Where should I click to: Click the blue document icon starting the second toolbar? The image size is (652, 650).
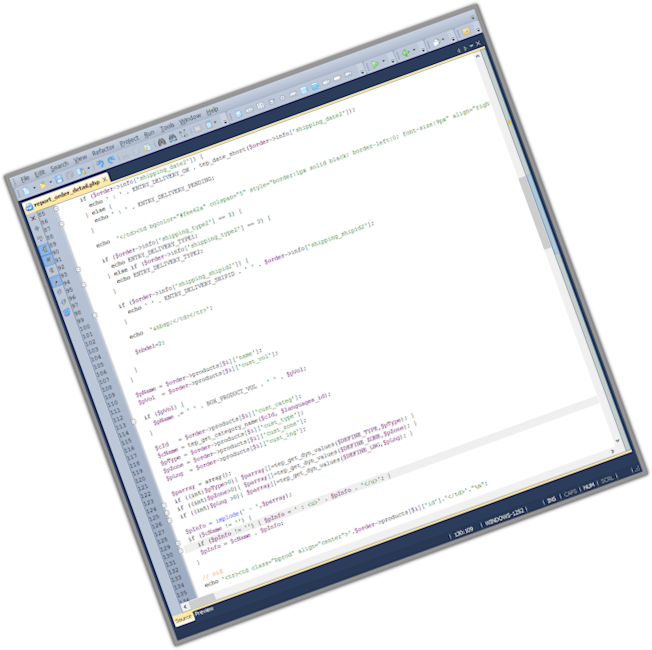click(x=239, y=114)
